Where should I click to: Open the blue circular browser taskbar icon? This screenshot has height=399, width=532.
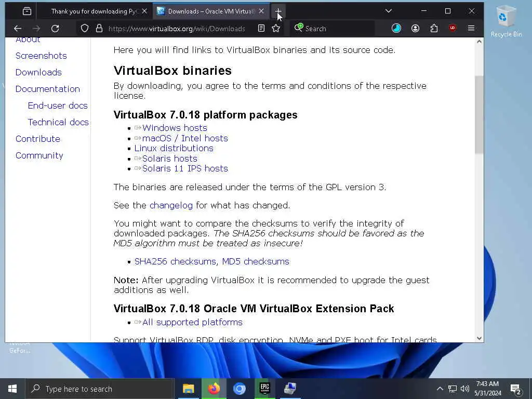click(x=239, y=389)
